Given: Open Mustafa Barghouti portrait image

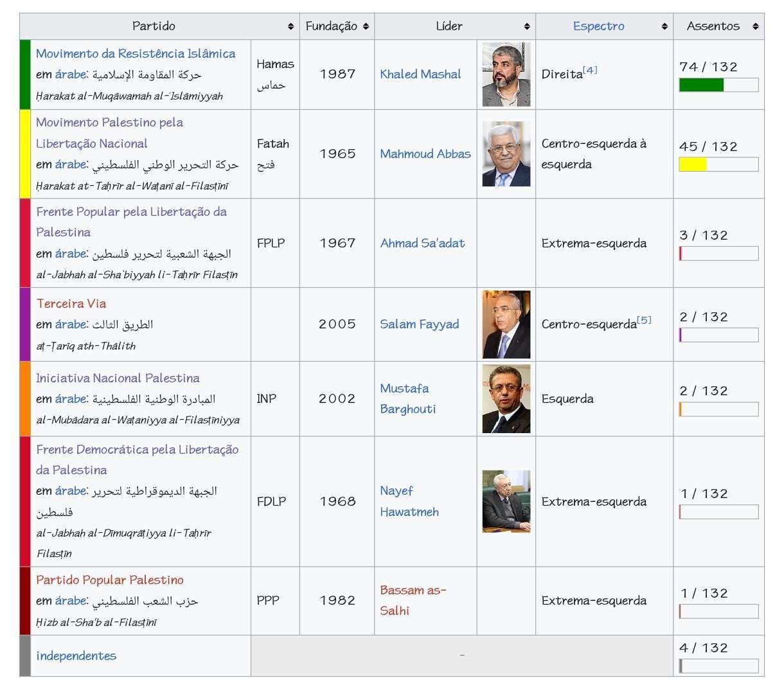Looking at the screenshot, I should [506, 398].
